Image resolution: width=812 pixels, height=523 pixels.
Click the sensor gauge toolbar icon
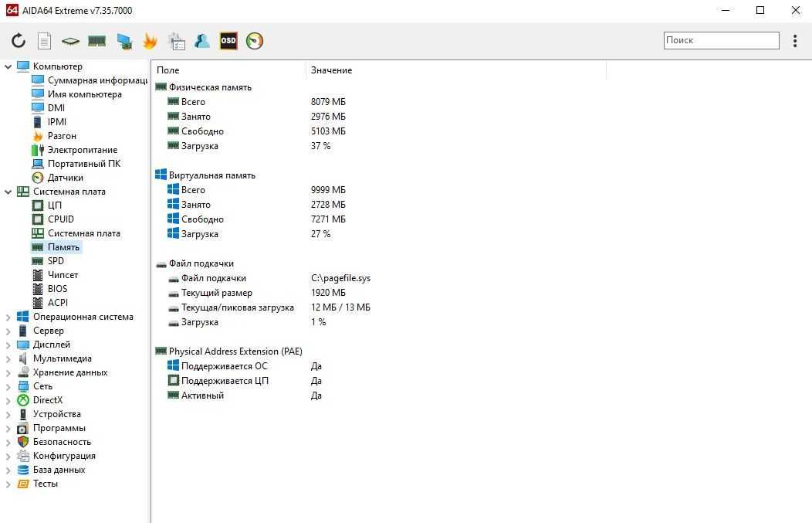pyautogui.click(x=254, y=40)
